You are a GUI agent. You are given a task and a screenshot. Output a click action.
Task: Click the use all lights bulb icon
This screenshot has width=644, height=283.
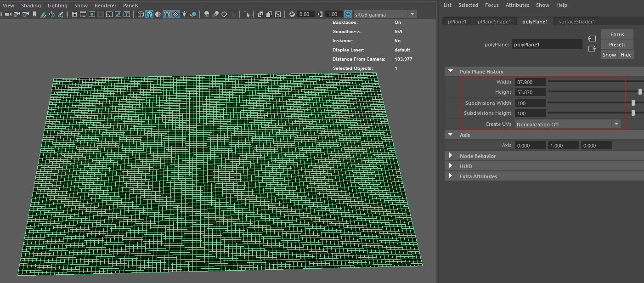(184, 14)
